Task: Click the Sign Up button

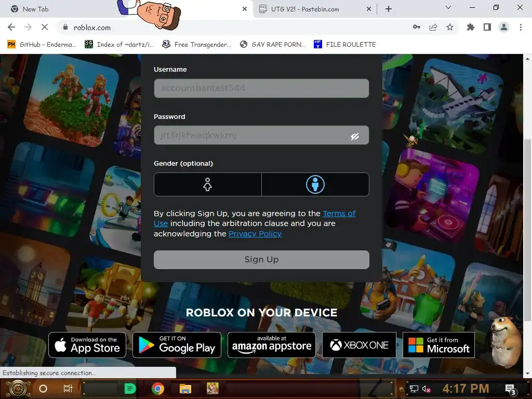Action: [261, 260]
